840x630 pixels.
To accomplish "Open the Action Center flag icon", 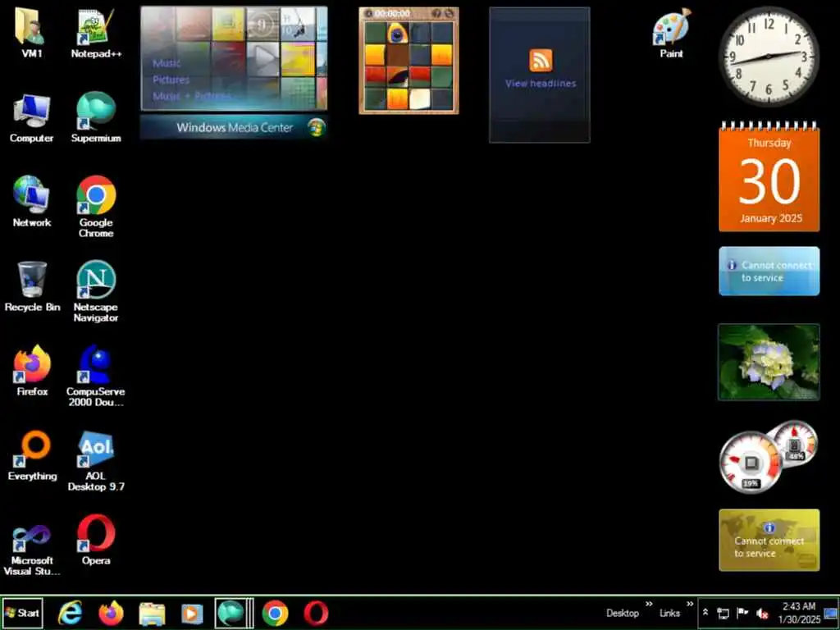I will (x=742, y=613).
